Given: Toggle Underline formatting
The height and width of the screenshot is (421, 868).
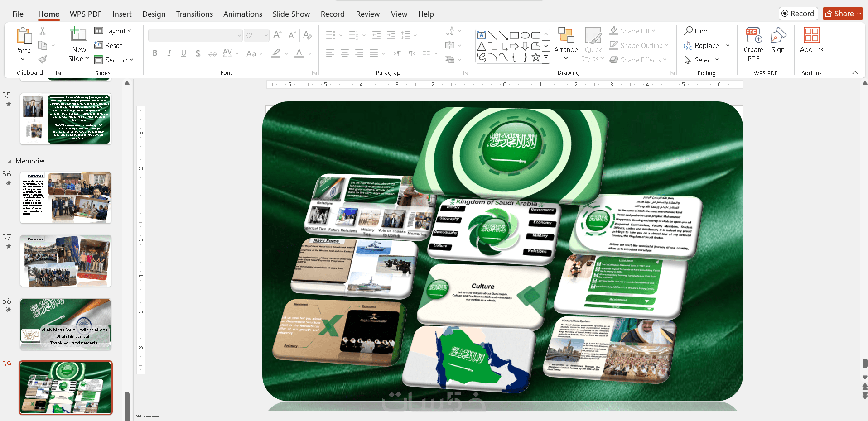Looking at the screenshot, I should click(x=183, y=53).
